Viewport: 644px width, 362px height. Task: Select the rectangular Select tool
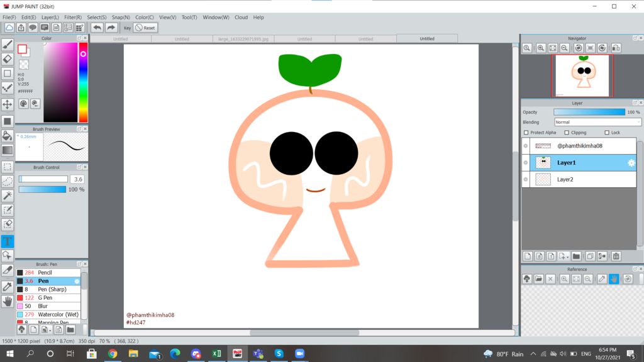(8, 167)
